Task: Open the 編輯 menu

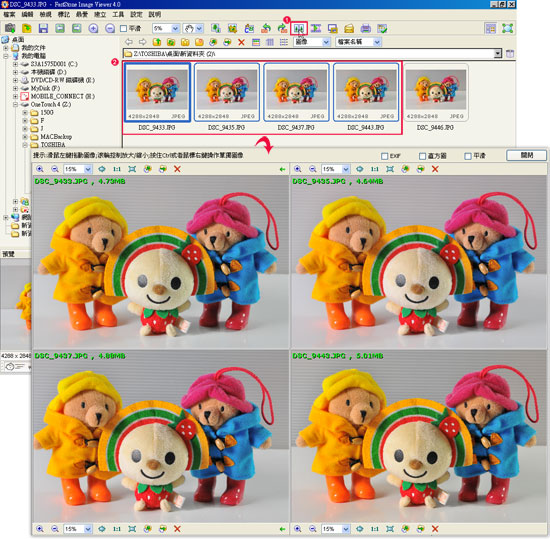Action: coord(27,14)
